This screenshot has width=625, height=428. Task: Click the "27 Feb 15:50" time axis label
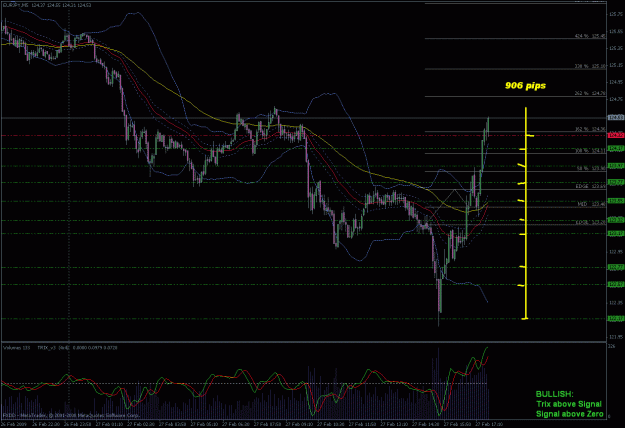pos(458,424)
